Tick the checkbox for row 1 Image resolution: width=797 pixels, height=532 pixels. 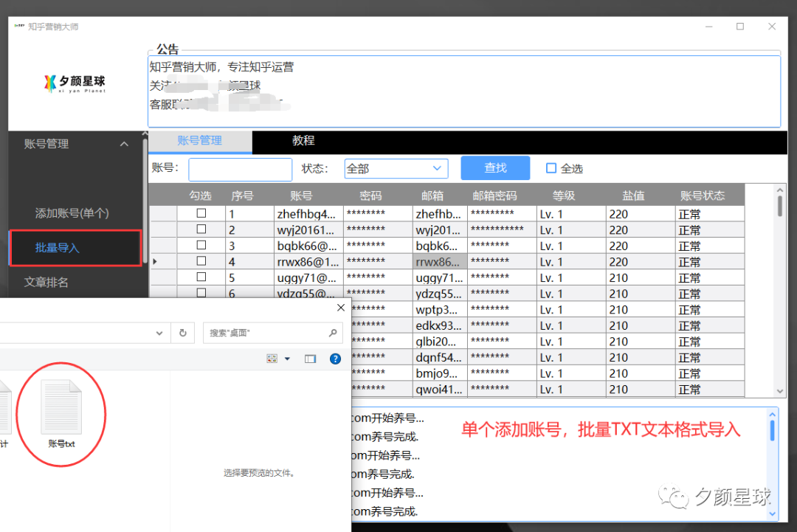pyautogui.click(x=201, y=213)
